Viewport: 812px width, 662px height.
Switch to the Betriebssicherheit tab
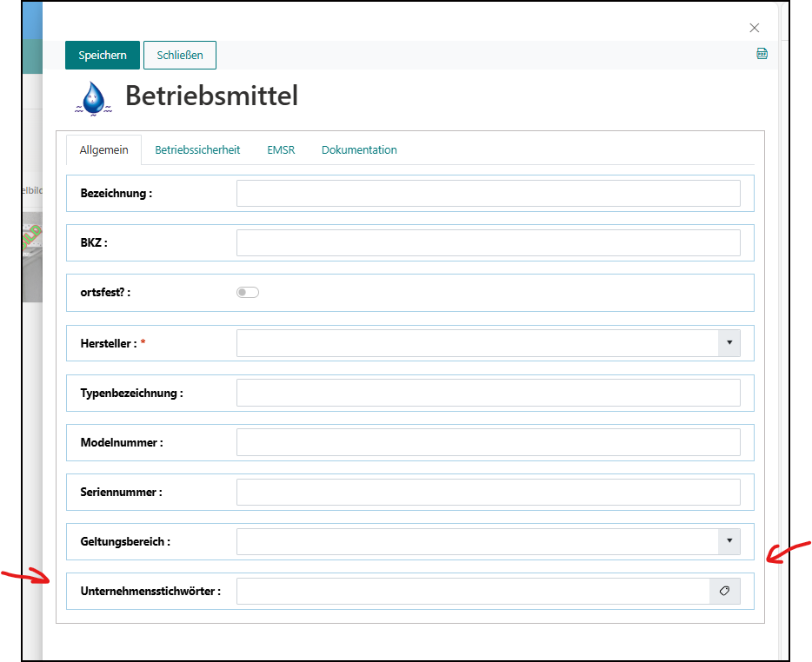197,149
